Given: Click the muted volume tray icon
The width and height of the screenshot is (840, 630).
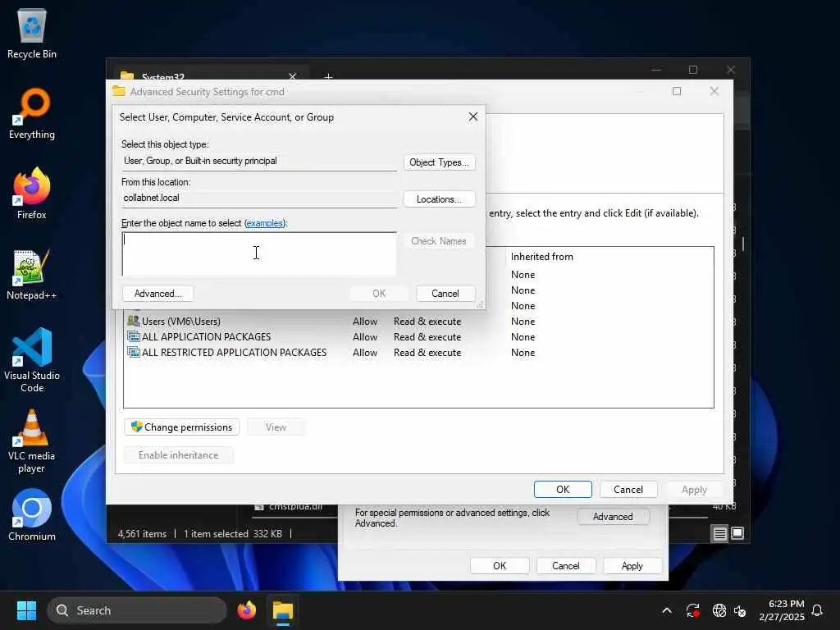Looking at the screenshot, I should coord(741,610).
